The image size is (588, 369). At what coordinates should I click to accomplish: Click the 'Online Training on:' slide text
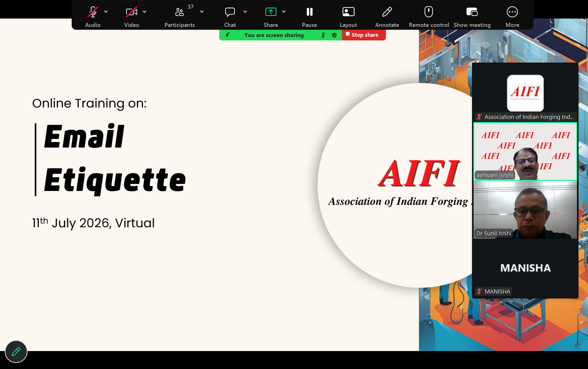89,103
